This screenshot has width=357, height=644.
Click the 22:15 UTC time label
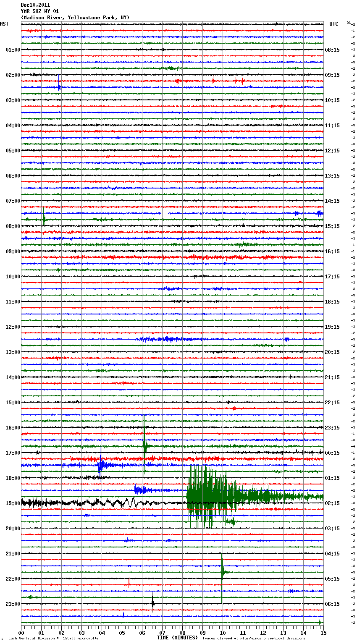click(332, 403)
